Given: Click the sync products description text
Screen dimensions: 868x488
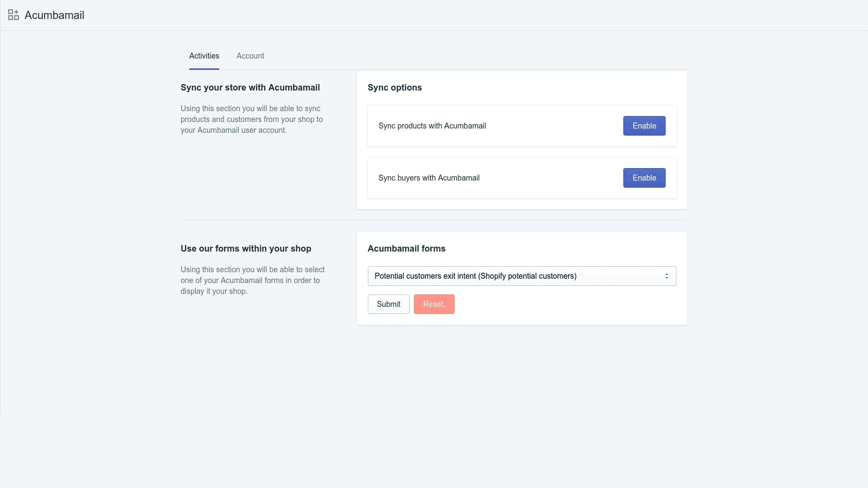Looking at the screenshot, I should pyautogui.click(x=252, y=119).
